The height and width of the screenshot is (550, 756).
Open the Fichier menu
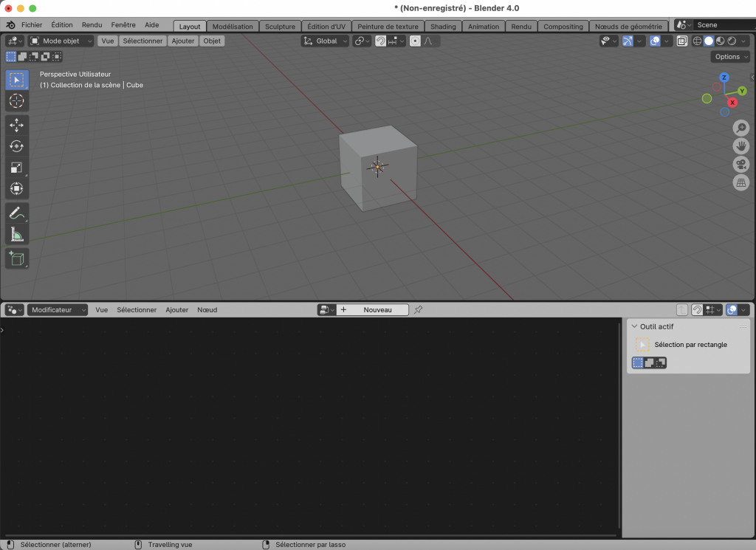coord(32,25)
